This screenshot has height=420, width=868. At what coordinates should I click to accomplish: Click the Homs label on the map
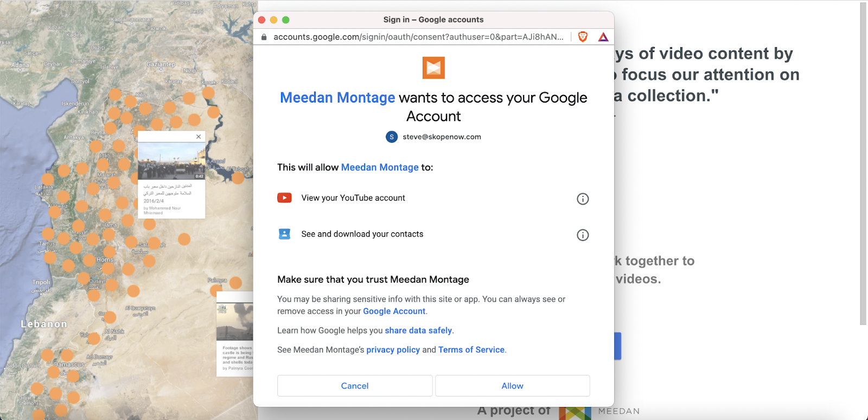point(105,260)
